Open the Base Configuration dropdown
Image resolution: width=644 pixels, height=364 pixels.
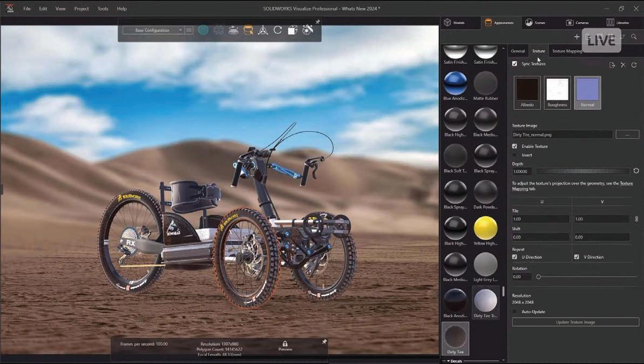153,30
